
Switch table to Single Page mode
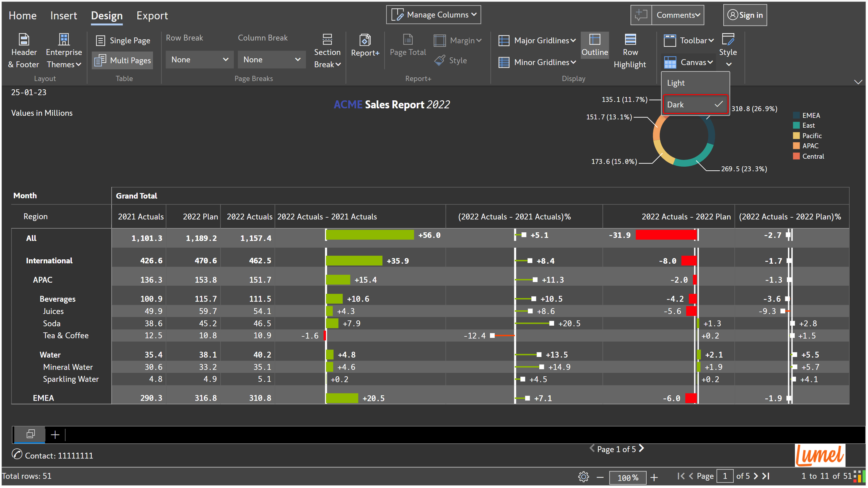(123, 41)
